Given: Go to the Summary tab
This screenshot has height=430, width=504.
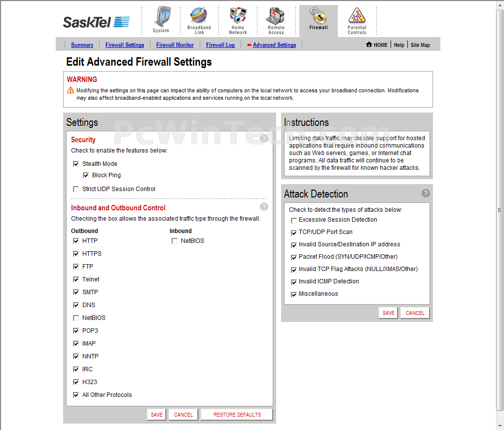Looking at the screenshot, I should click(82, 45).
